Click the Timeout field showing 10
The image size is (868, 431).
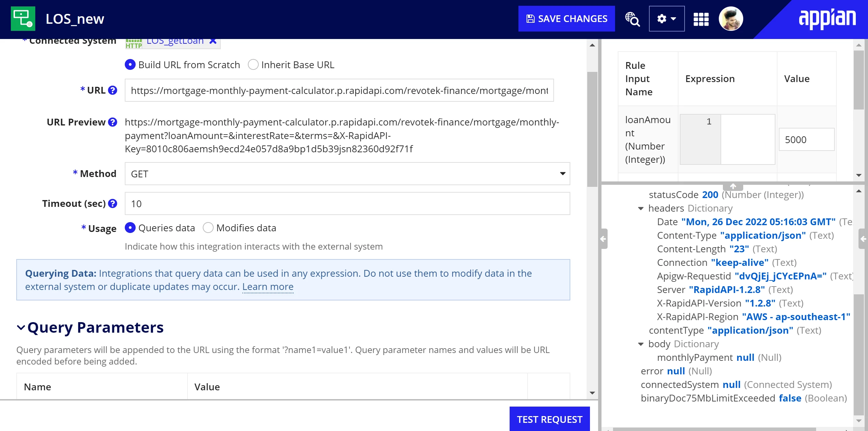pyautogui.click(x=347, y=203)
